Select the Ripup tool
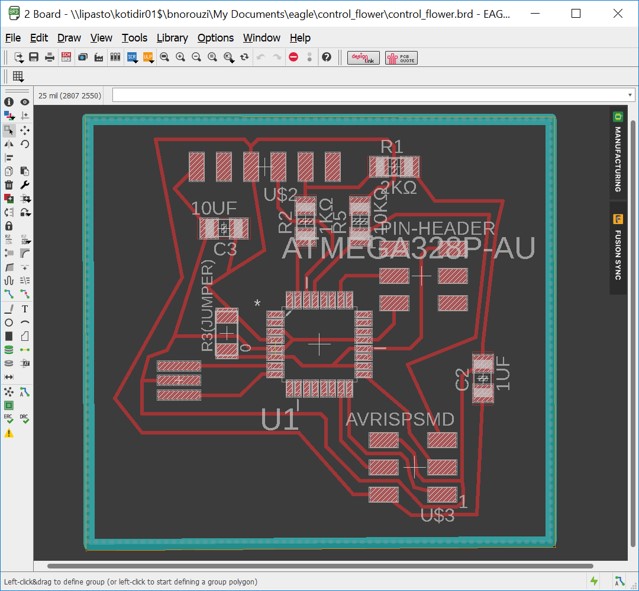This screenshot has width=639, height=591. (x=25, y=294)
